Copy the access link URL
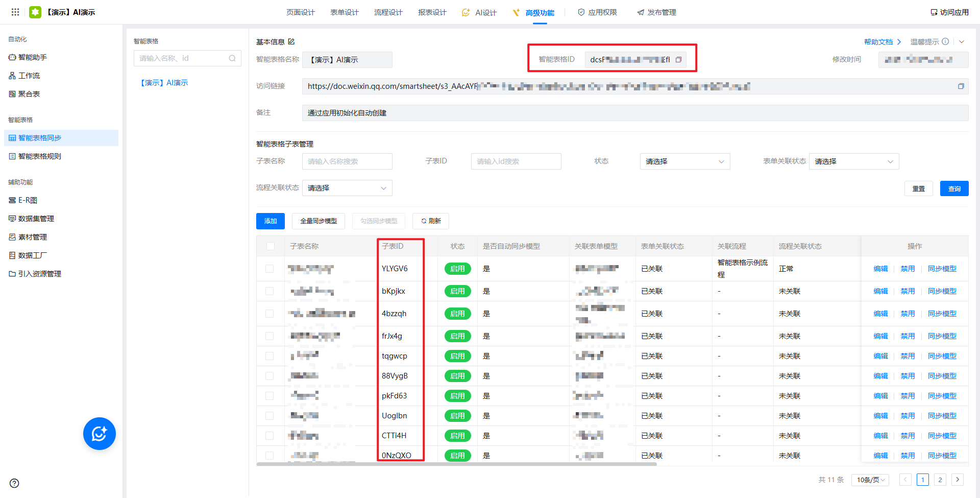Image resolution: width=980 pixels, height=498 pixels. [961, 86]
